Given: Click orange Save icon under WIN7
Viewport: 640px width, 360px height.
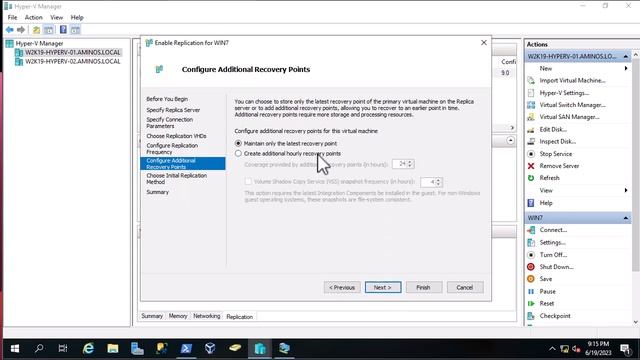Looking at the screenshot, I should (531, 279).
